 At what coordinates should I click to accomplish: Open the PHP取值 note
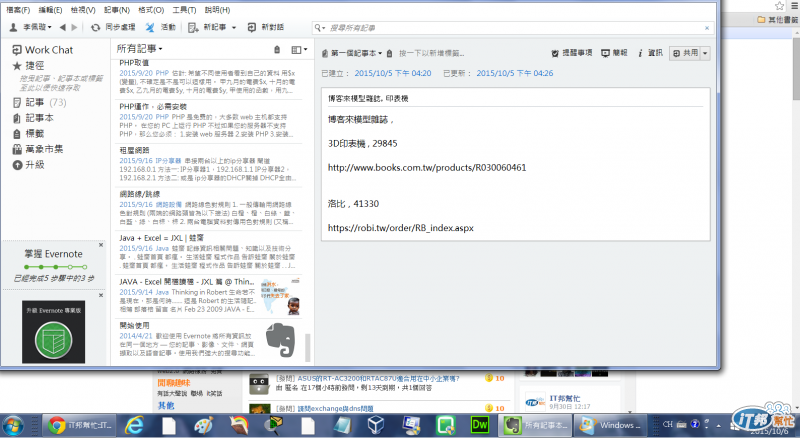click(x=208, y=78)
